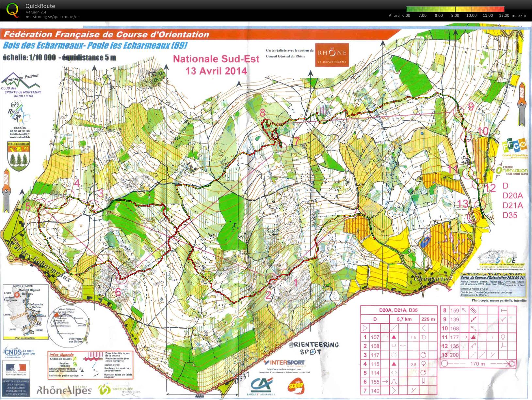The height and width of the screenshot is (400, 532).
Task: Click the "170 m" finish distance row
Action: pyautogui.click(x=478, y=363)
